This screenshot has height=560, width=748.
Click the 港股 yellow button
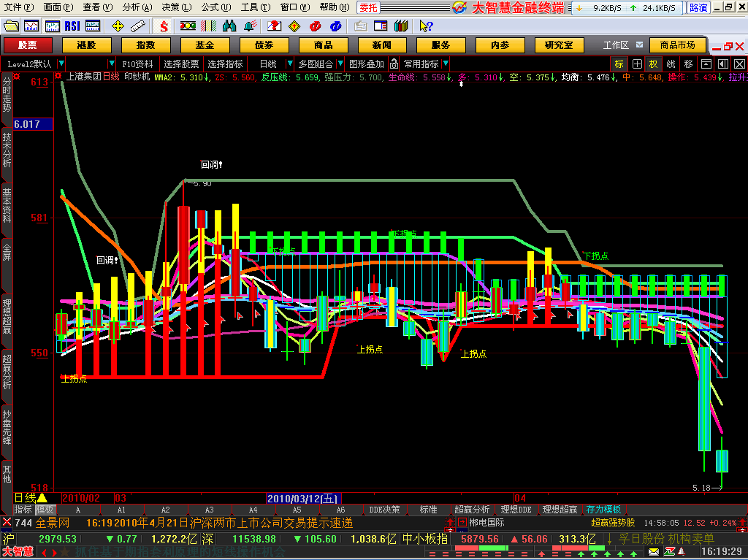[x=86, y=45]
